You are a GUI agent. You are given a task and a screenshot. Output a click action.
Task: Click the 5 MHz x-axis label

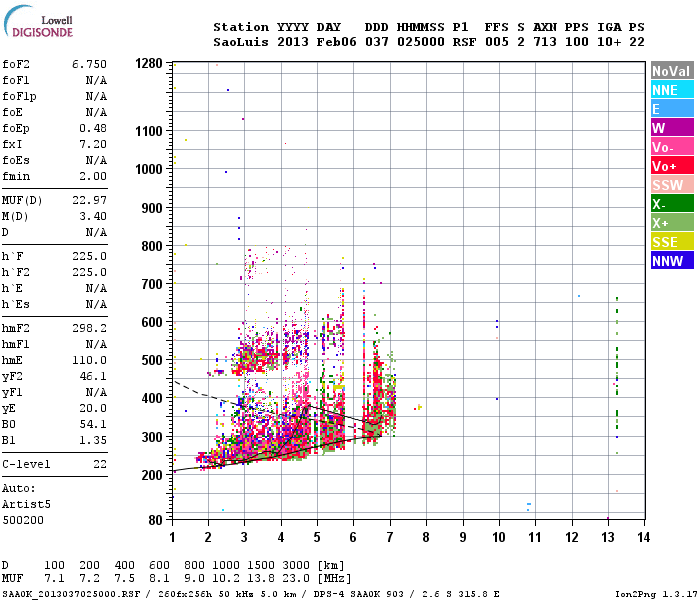coord(317,537)
